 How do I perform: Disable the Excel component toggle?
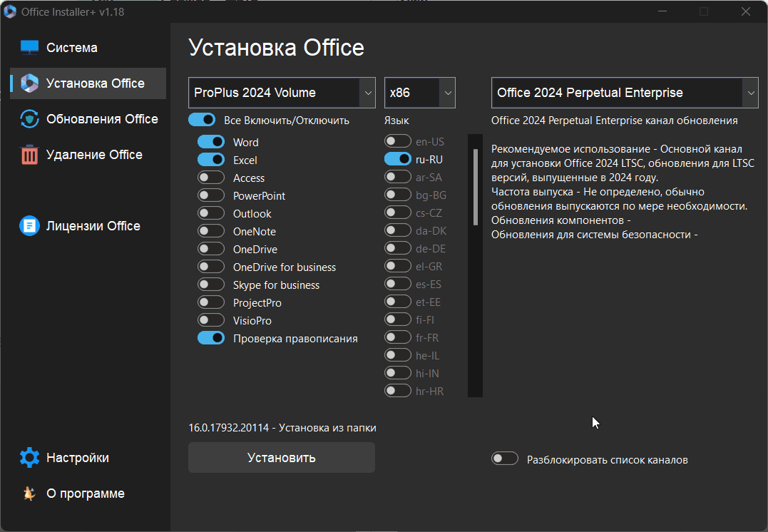[x=211, y=160]
